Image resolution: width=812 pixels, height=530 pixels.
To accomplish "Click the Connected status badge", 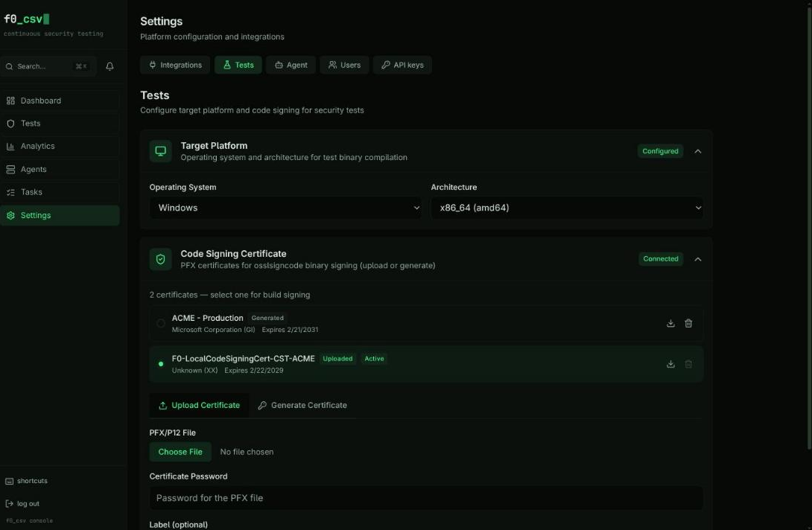I will (661, 259).
